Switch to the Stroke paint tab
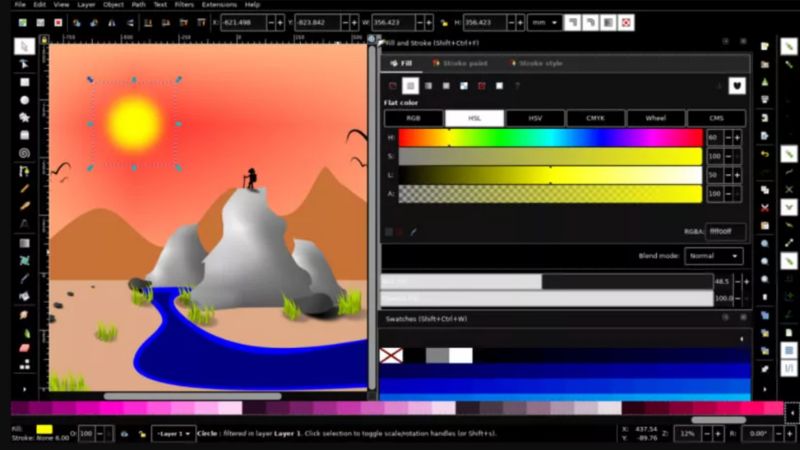The height and width of the screenshot is (450, 800). (x=460, y=63)
